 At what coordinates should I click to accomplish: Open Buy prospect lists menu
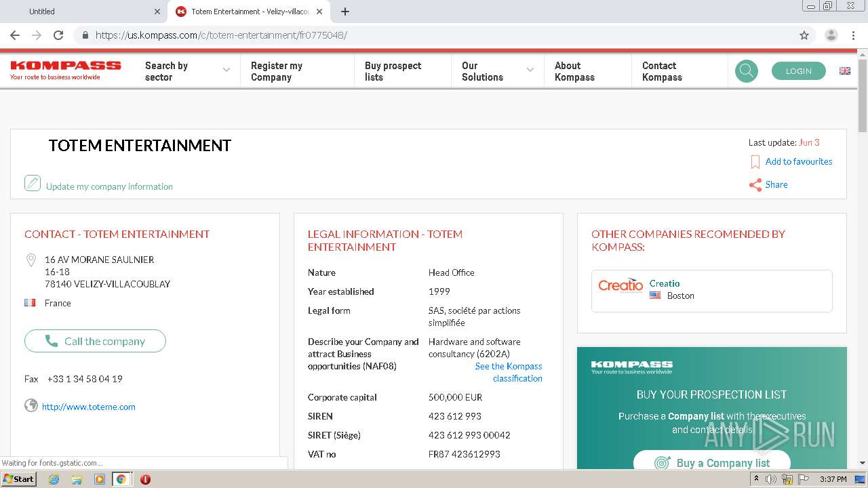pos(393,71)
